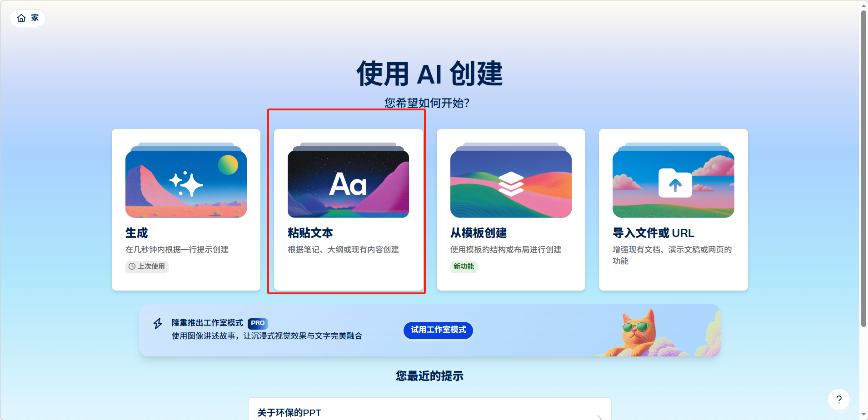This screenshot has height=420, width=868.
Task: Select the 生成 card title
Action: click(137, 233)
